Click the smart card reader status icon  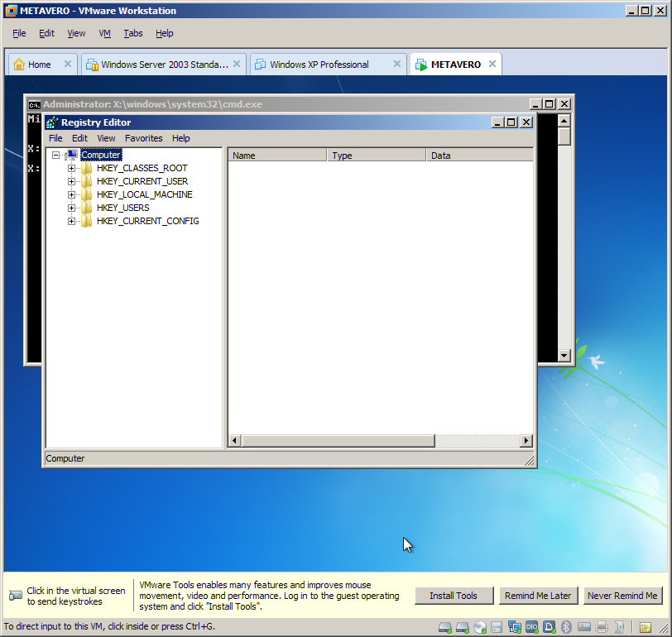[584, 627]
